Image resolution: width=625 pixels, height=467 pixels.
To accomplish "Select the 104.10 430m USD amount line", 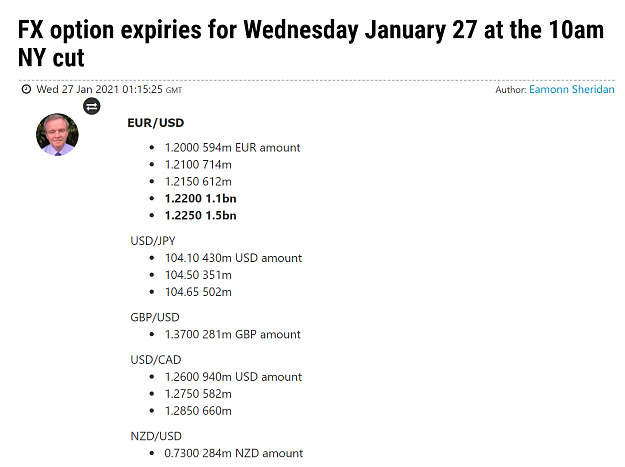I will [234, 258].
